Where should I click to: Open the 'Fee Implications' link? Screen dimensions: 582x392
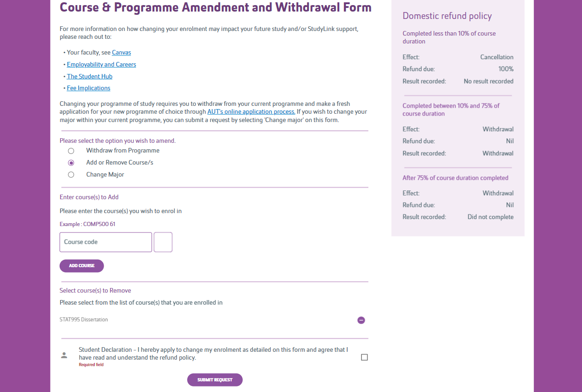pyautogui.click(x=88, y=88)
